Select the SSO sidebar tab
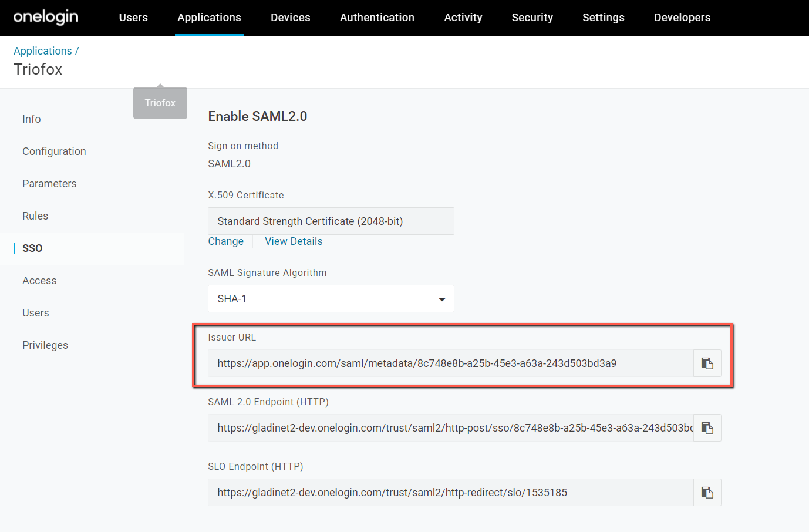 pyautogui.click(x=32, y=248)
